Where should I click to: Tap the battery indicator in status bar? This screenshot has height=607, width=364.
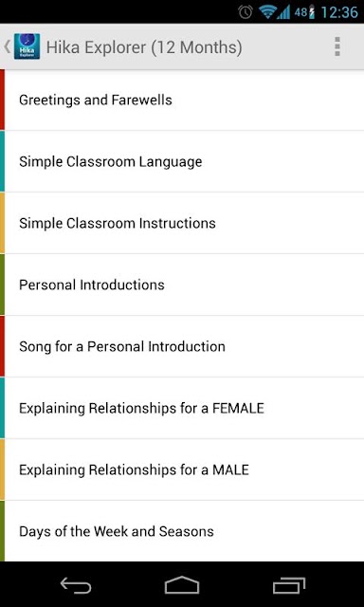coord(312,12)
